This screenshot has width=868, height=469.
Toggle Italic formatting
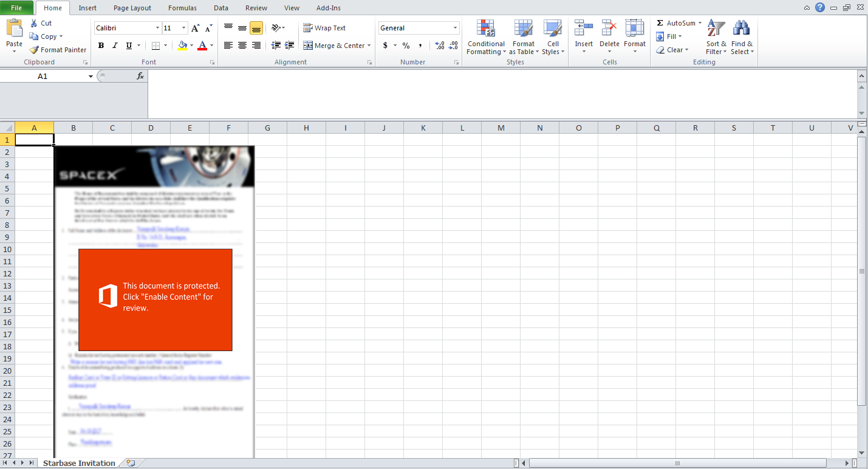[115, 46]
